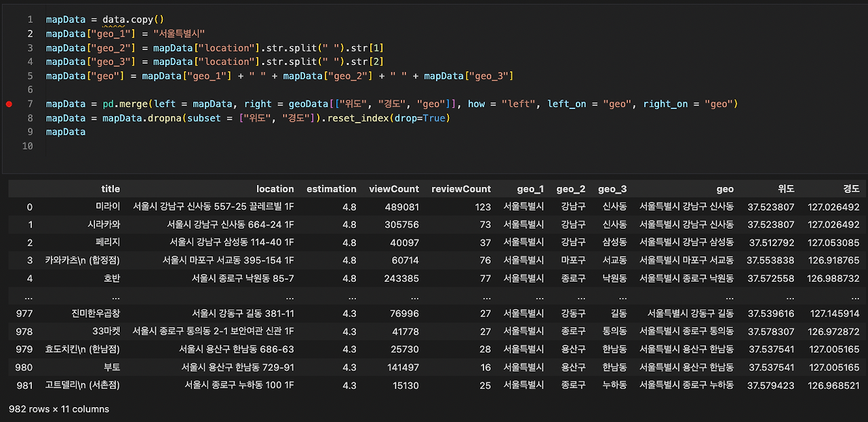Click reviewCount value 123
The width and height of the screenshot is (868, 422).
pyautogui.click(x=483, y=207)
